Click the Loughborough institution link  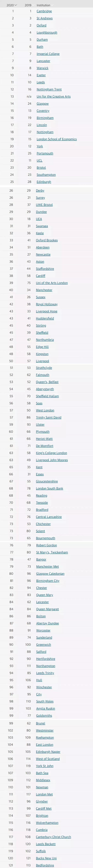click(47, 32)
